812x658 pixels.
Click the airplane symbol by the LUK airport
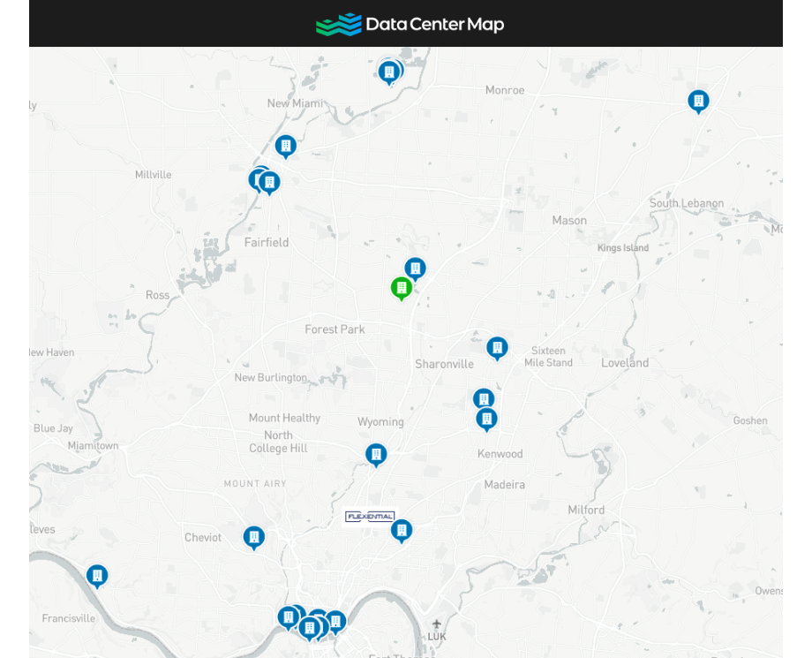point(436,624)
